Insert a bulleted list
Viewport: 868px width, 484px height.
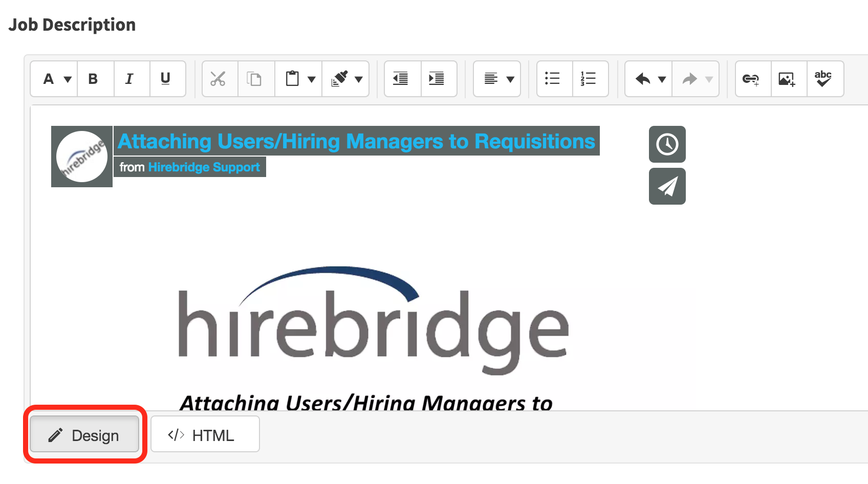pyautogui.click(x=552, y=79)
